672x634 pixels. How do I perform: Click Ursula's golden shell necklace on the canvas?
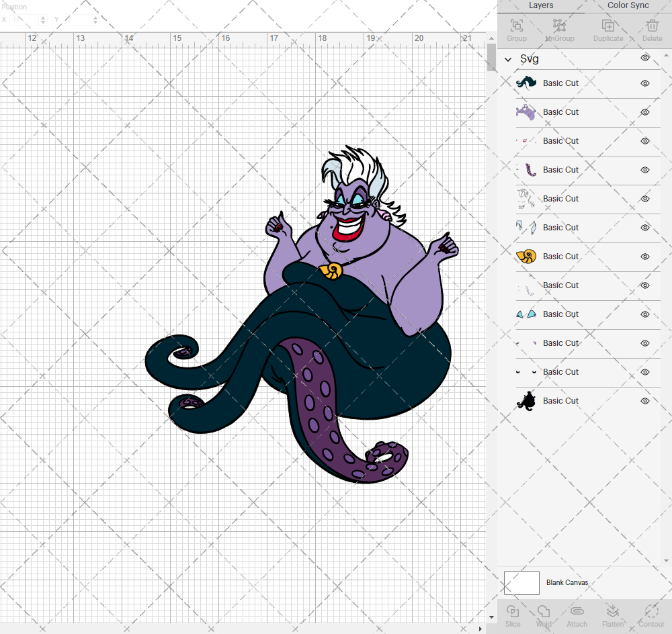(x=331, y=270)
